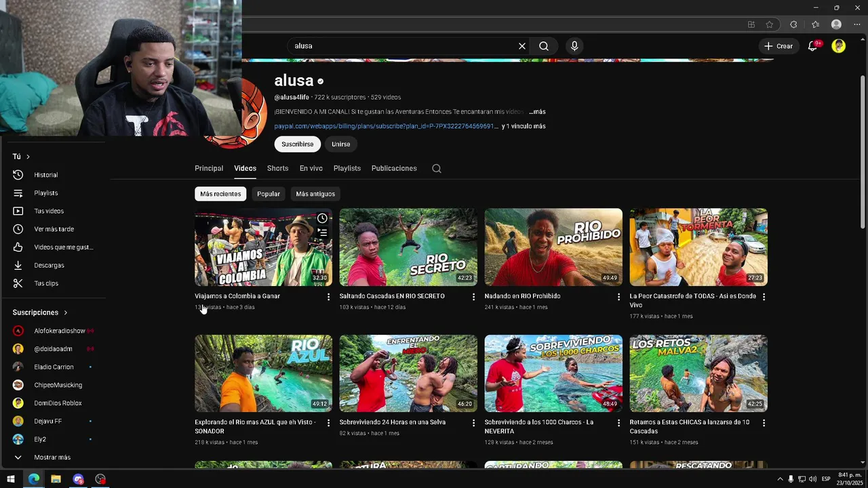Switch to the Shorts tab
Screen dimensions: 868x488
[277, 169]
